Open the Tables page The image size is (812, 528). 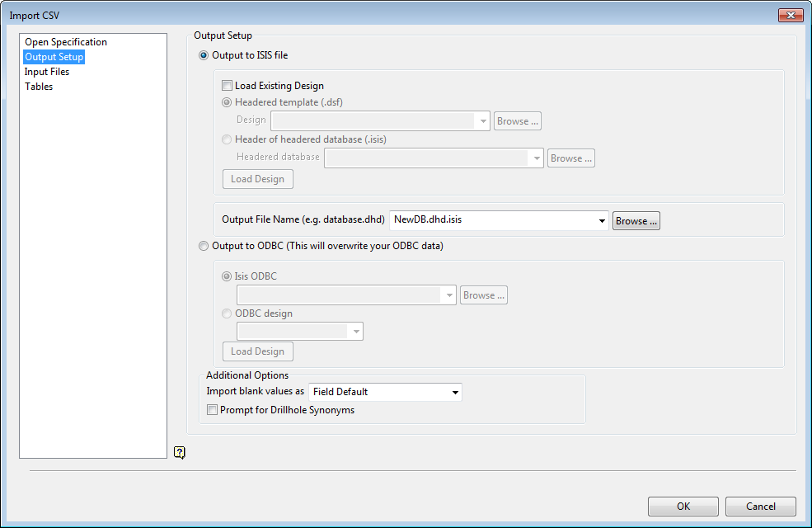(39, 87)
